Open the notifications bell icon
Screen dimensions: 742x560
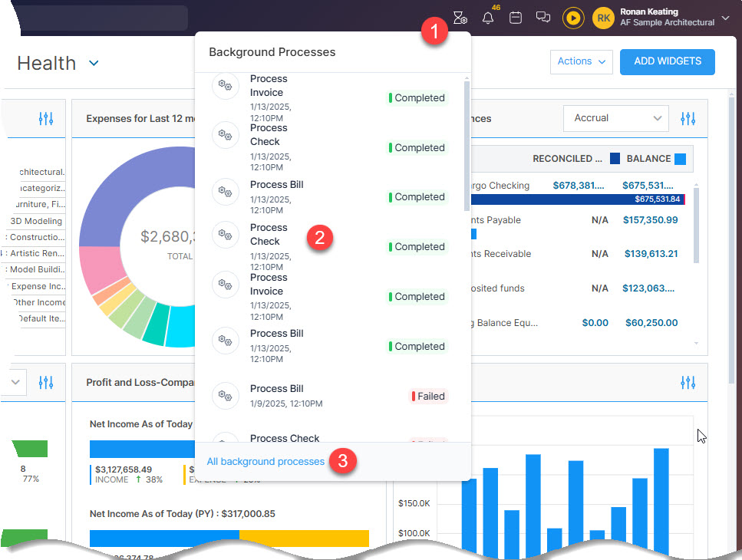488,18
